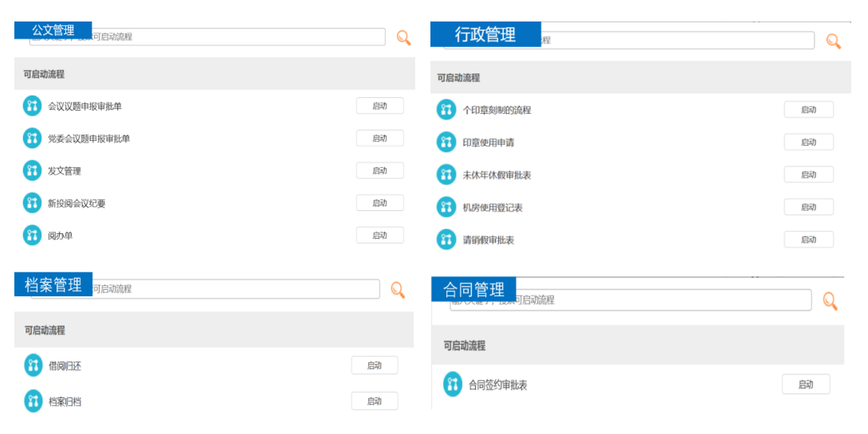Click the search magnifier in 档案管理 panel
Screen dimensions: 868x434
(398, 290)
